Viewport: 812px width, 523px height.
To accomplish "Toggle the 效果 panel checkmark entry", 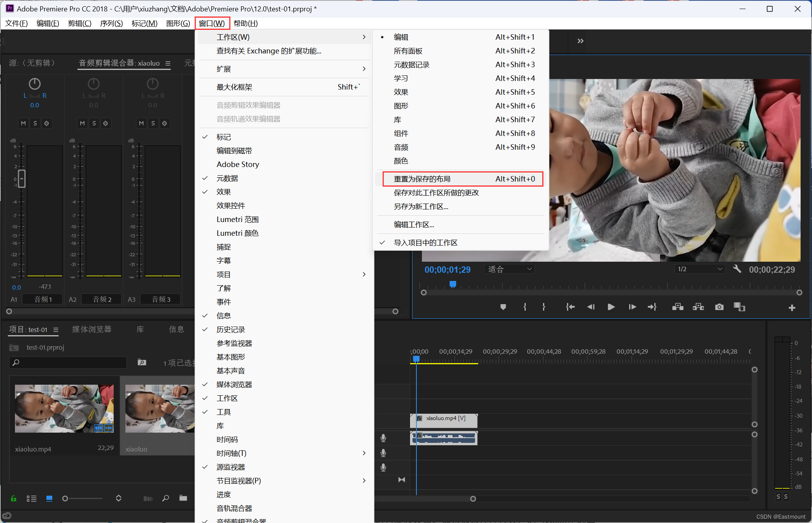I will (x=223, y=192).
